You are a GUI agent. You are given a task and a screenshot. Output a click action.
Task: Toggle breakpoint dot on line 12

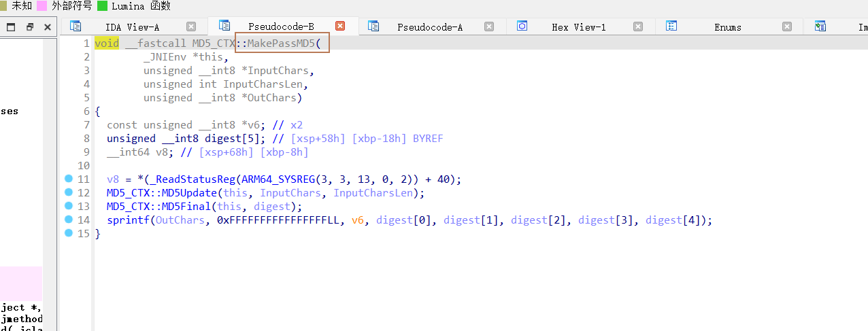(68, 192)
